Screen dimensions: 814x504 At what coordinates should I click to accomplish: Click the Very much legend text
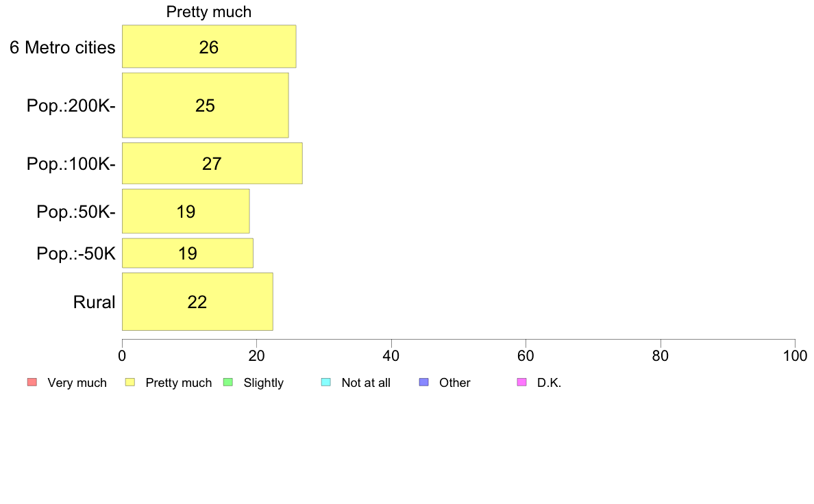[77, 383]
